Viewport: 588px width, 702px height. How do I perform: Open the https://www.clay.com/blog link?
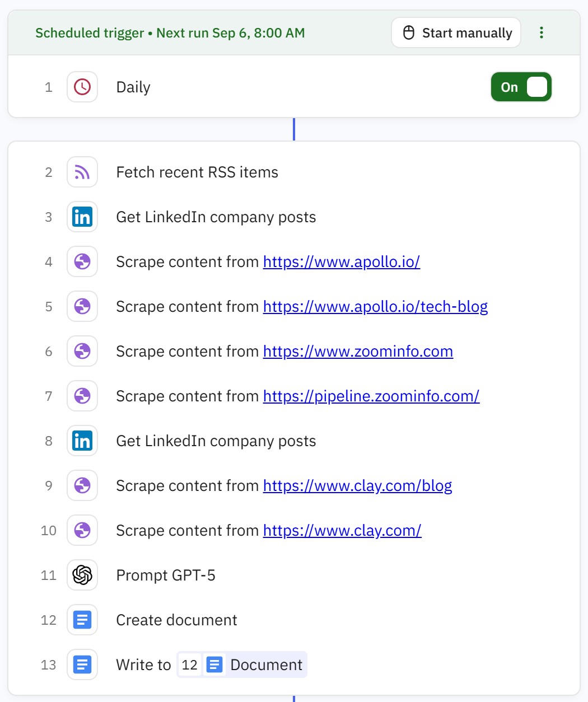coord(357,485)
